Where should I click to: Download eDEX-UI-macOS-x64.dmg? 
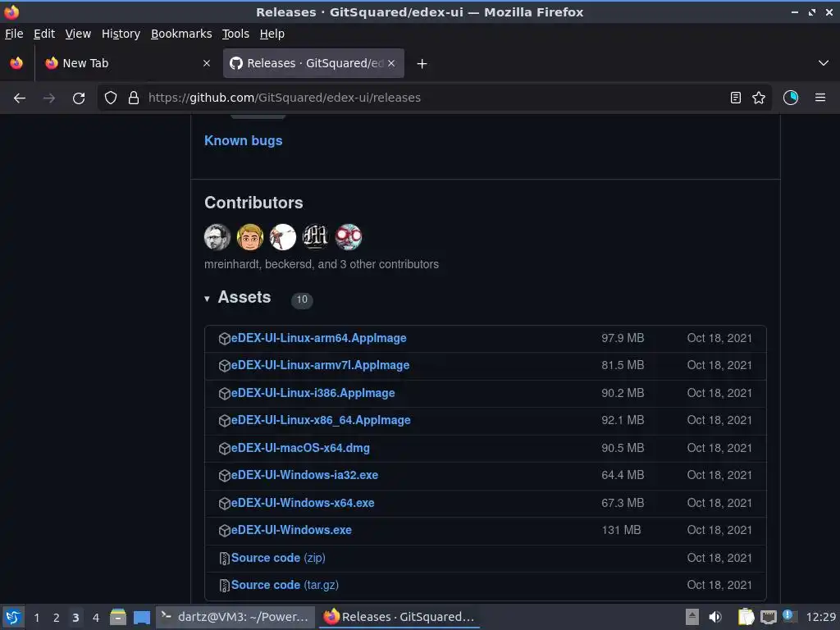coord(300,448)
